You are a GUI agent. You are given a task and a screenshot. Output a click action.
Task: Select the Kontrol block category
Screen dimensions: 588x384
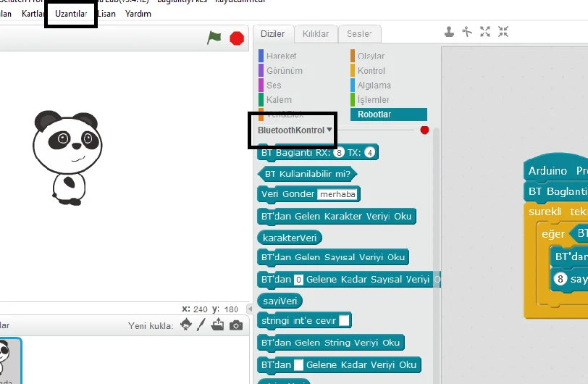(371, 70)
